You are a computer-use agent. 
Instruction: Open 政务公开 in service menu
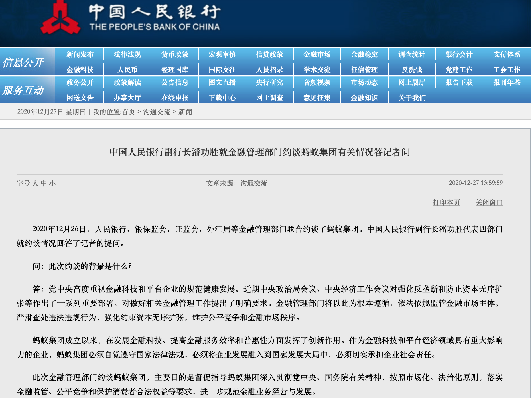[80, 82]
